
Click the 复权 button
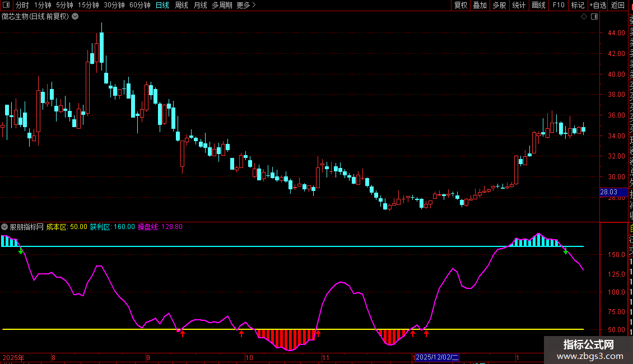pos(460,6)
